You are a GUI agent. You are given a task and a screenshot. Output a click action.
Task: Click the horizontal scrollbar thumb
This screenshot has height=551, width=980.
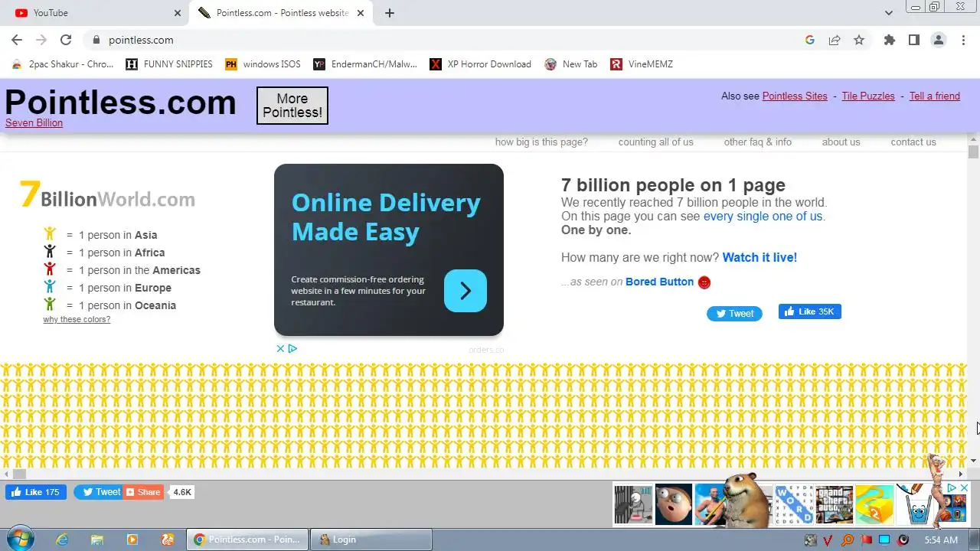point(19,474)
